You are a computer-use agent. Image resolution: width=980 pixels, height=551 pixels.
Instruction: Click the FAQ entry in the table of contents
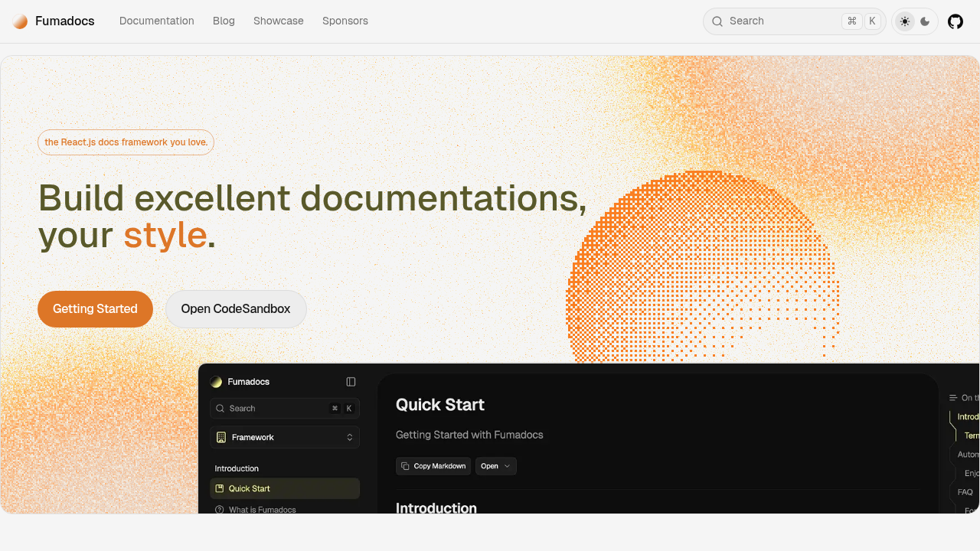click(x=965, y=492)
